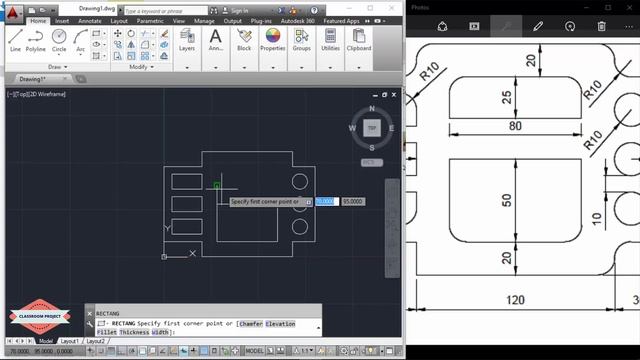
Task: Open the Fillet tool dropdown arrow
Action: click(x=153, y=44)
